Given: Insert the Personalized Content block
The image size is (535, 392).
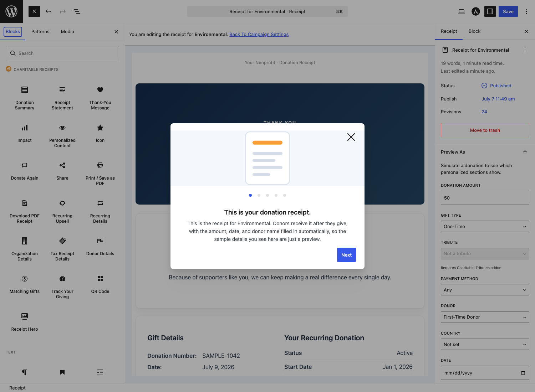Looking at the screenshot, I should 62,136.
